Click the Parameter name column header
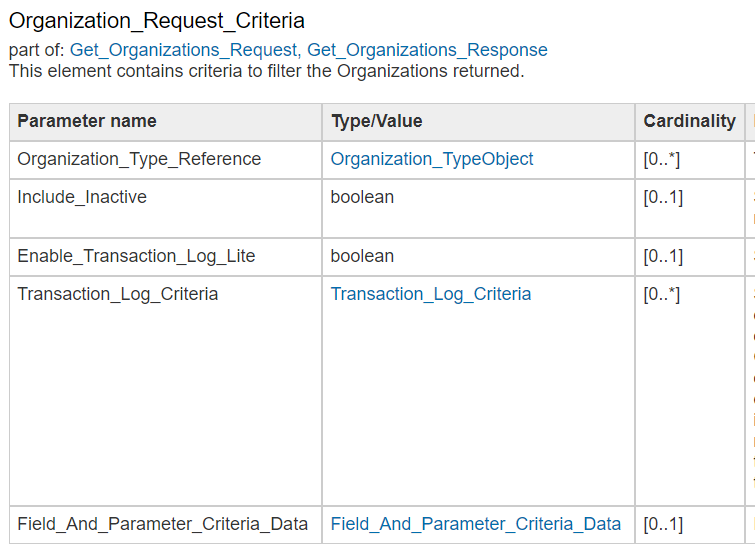The width and height of the screenshot is (755, 553). (x=87, y=121)
